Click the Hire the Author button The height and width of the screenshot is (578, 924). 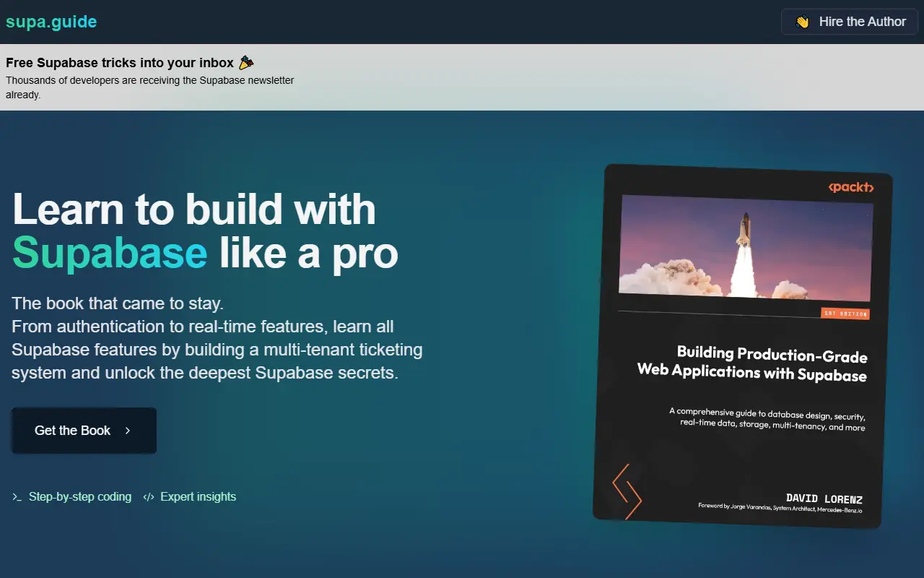850,22
